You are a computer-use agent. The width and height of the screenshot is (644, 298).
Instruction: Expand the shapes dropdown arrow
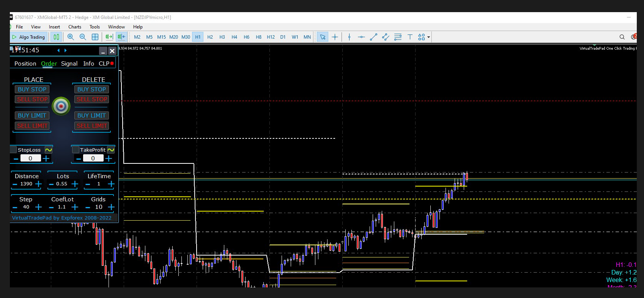[x=429, y=37]
